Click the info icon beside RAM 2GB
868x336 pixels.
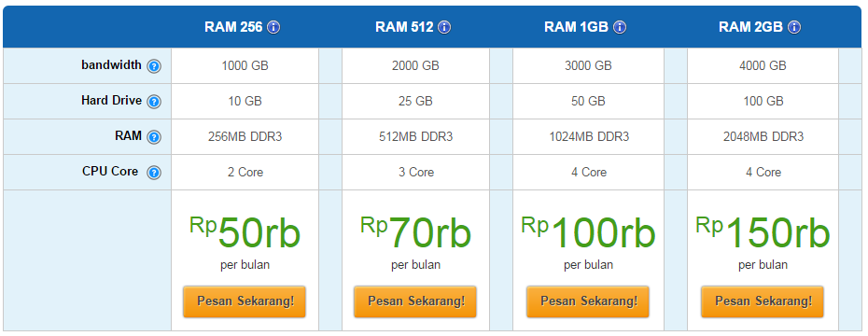tap(794, 27)
